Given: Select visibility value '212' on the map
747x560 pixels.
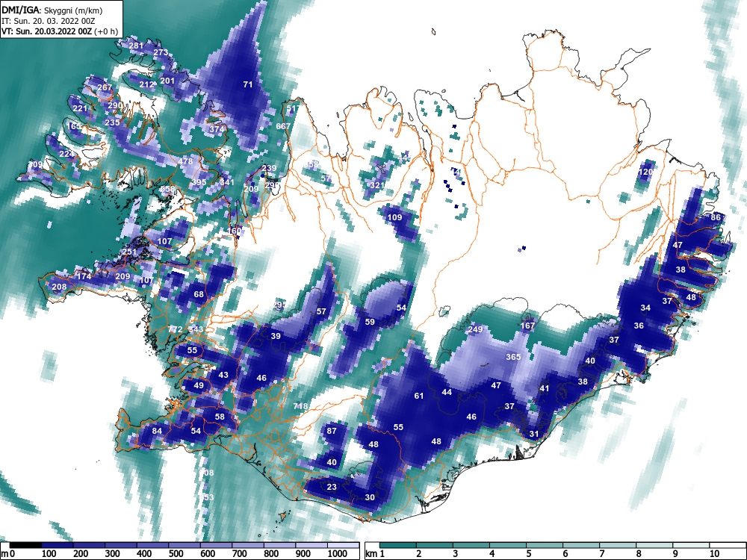Looking at the screenshot, I should pyautogui.click(x=146, y=85).
